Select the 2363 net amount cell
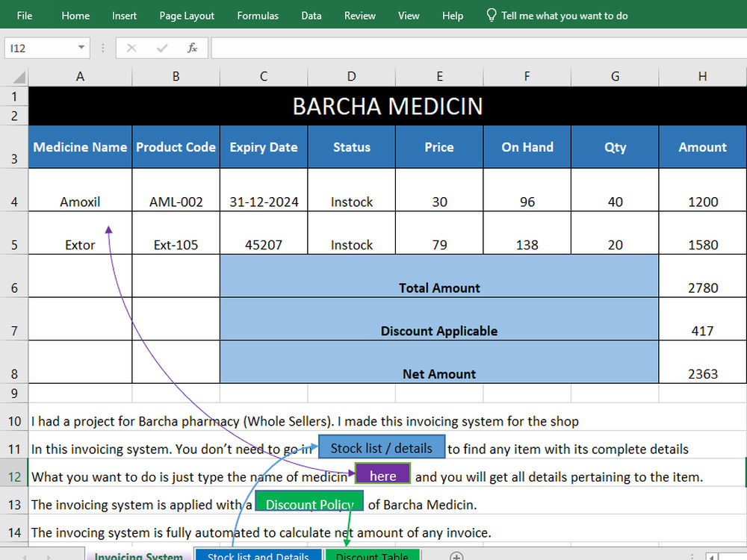This screenshot has height=560, width=747. pyautogui.click(x=703, y=361)
